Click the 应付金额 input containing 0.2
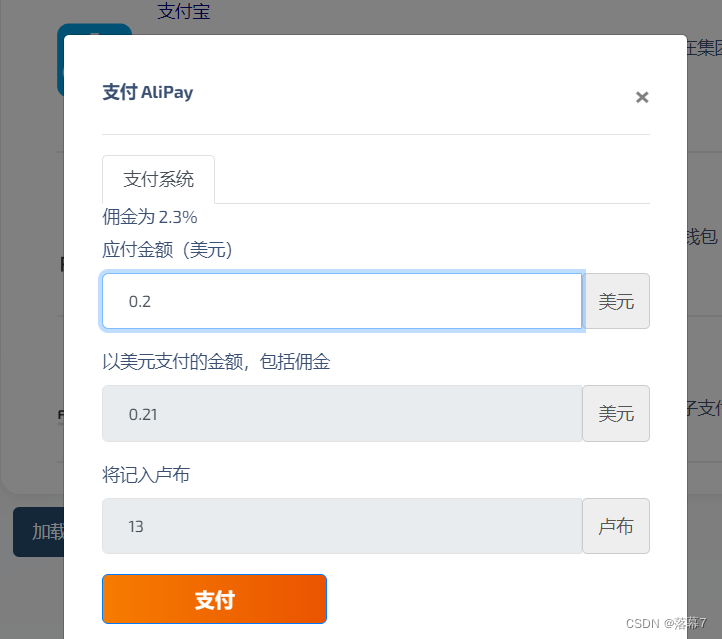722x639 pixels. [342, 301]
